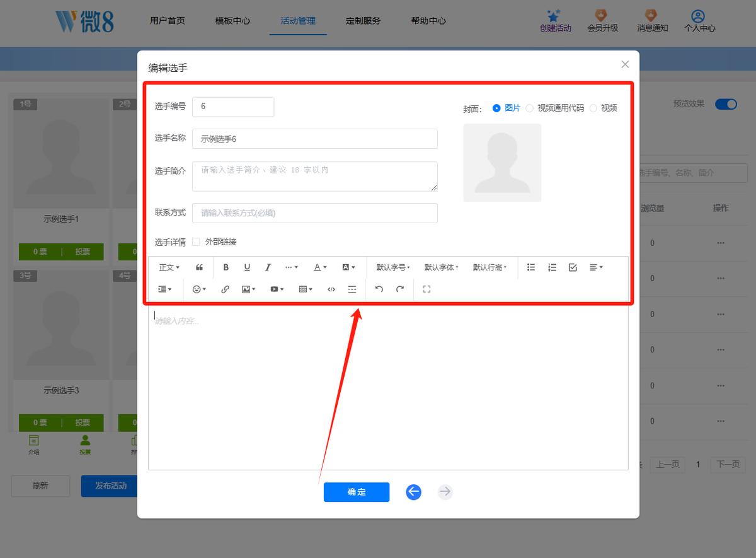
Task: Go to the 用户首页 tab
Action: (168, 21)
